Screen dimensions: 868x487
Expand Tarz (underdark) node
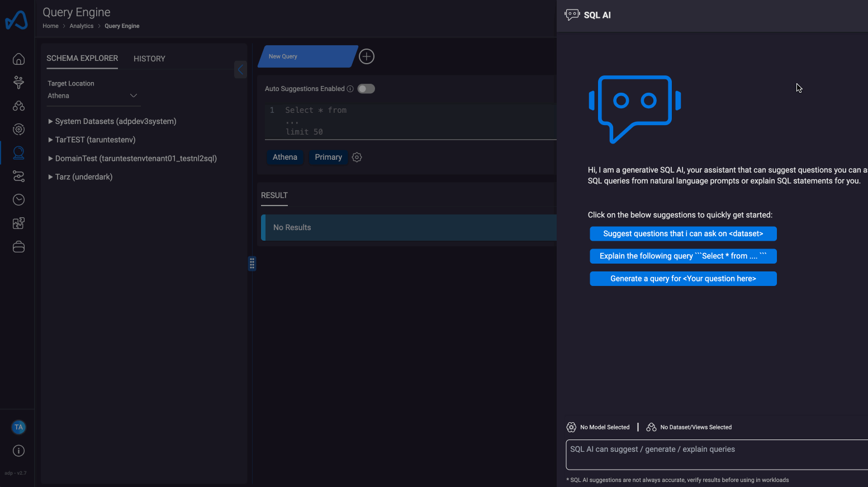(80, 177)
